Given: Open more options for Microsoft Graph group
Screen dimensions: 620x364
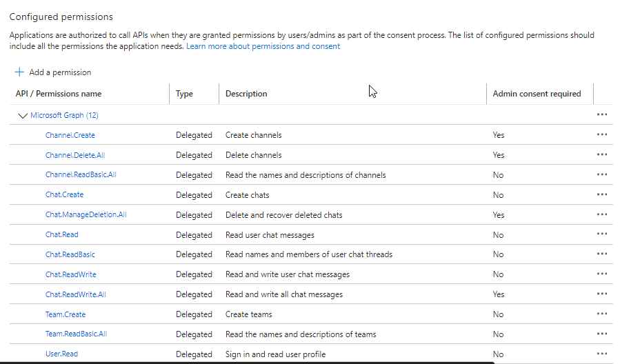Looking at the screenshot, I should [602, 114].
